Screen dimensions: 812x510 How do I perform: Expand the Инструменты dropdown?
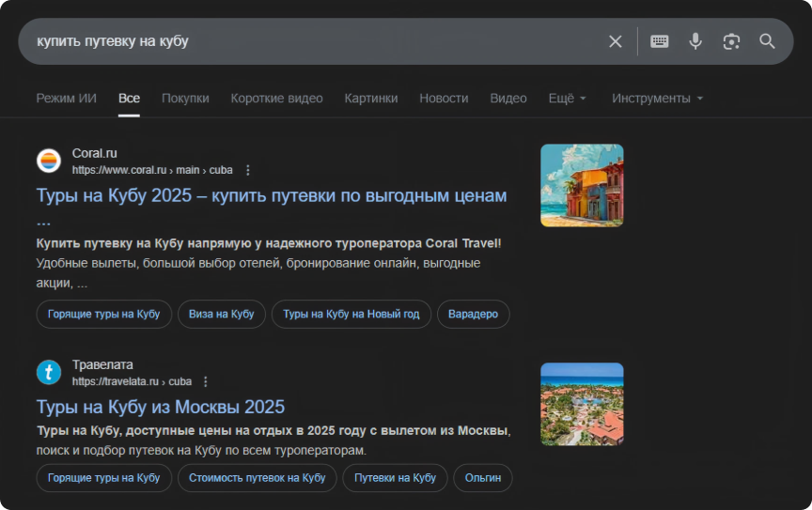click(x=657, y=99)
